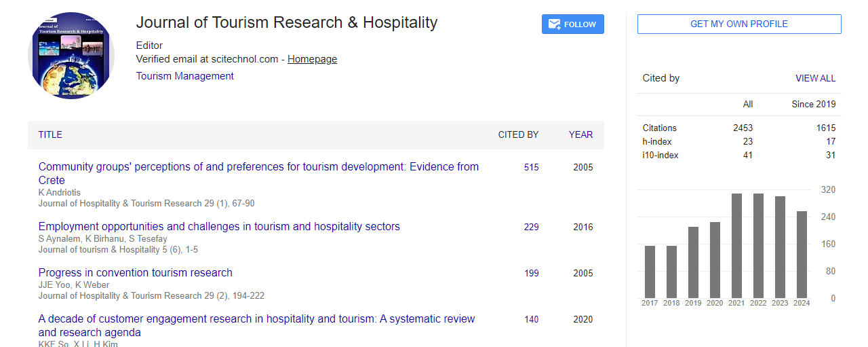Sort publications by TITLE column
Image resolution: width=868 pixels, height=347 pixels.
pyautogui.click(x=50, y=134)
